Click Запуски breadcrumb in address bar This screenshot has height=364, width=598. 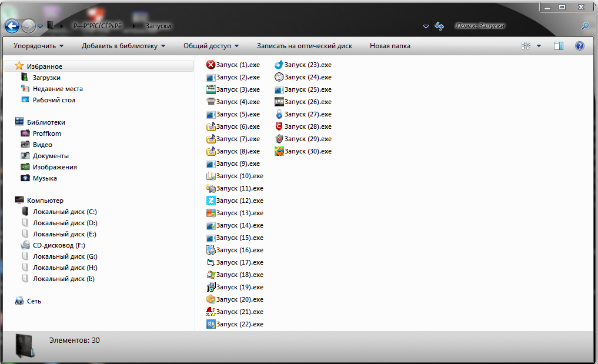pyautogui.click(x=158, y=26)
